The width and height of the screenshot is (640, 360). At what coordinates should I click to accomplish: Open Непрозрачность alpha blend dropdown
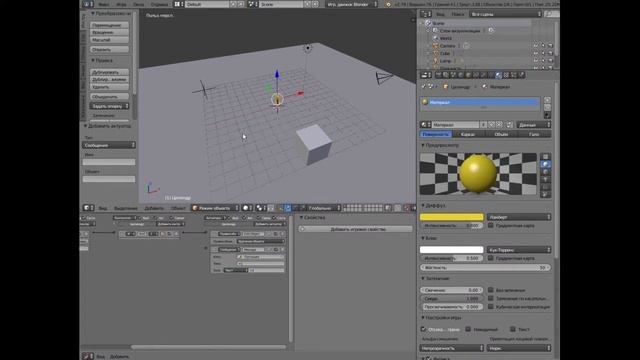point(451,348)
